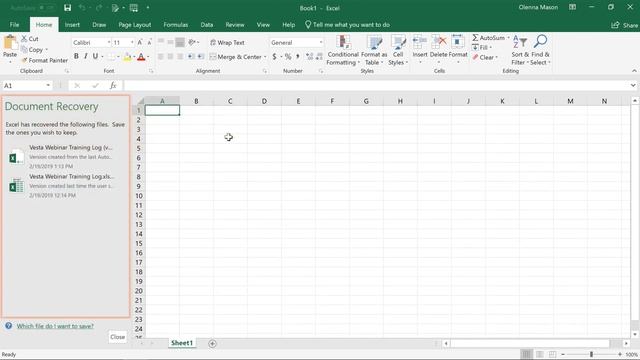Image resolution: width=640 pixels, height=360 pixels.
Task: Click the Insert cells icon
Action: (x=420, y=42)
